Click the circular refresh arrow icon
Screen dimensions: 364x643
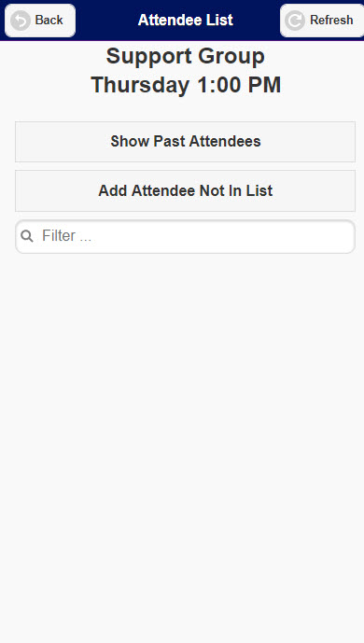coord(295,21)
